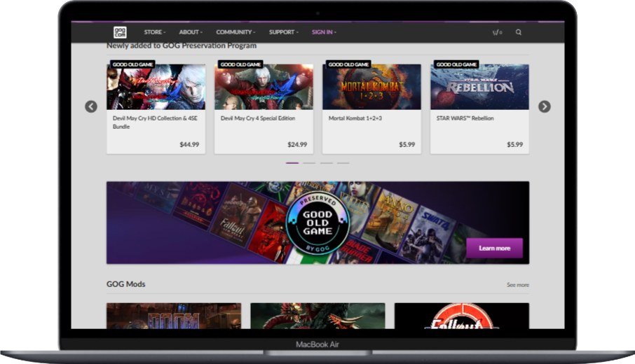Click GOOD OLD GAME badge on Rebellion card
This screenshot has width=635, height=364.
pyautogui.click(x=456, y=64)
